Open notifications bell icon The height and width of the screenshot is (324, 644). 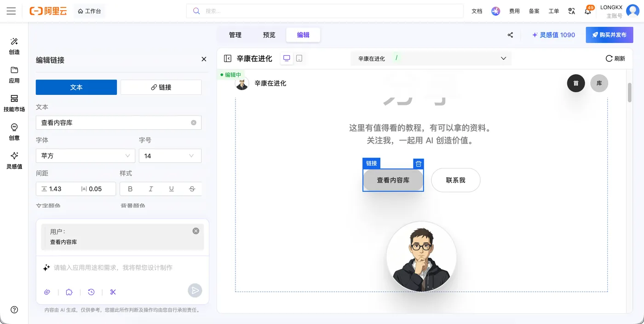click(x=588, y=11)
